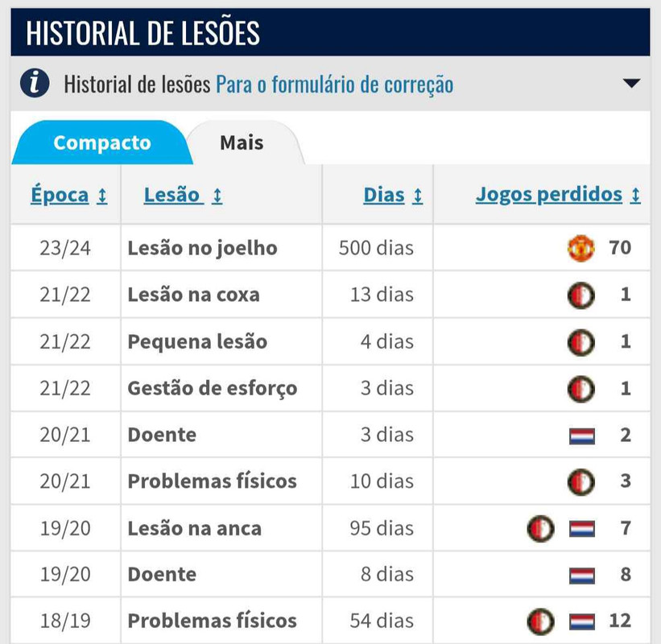Viewport: 661px width, 644px height.
Task: Select the Compacto tab
Action: [102, 142]
